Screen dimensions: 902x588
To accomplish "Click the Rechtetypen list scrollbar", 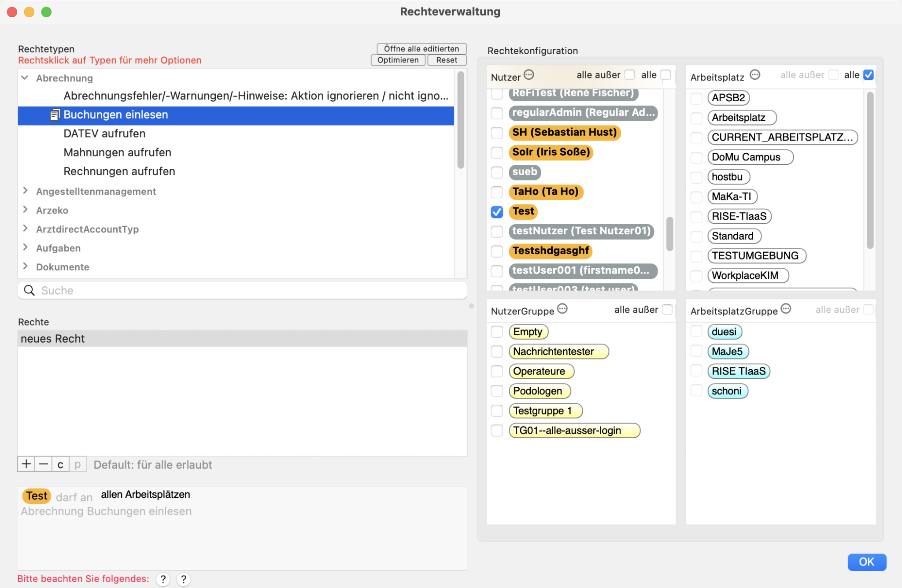I will click(461, 120).
